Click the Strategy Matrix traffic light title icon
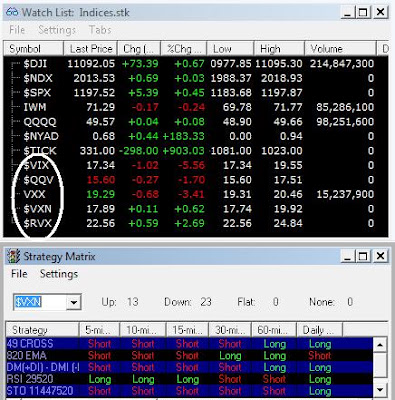The height and width of the screenshot is (400, 395). point(14,257)
